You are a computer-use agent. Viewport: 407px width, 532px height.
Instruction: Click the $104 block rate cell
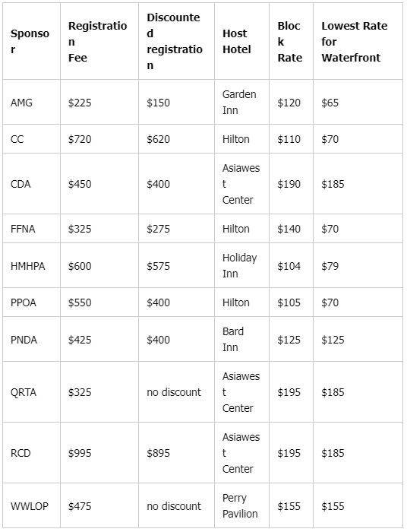pyautogui.click(x=291, y=265)
